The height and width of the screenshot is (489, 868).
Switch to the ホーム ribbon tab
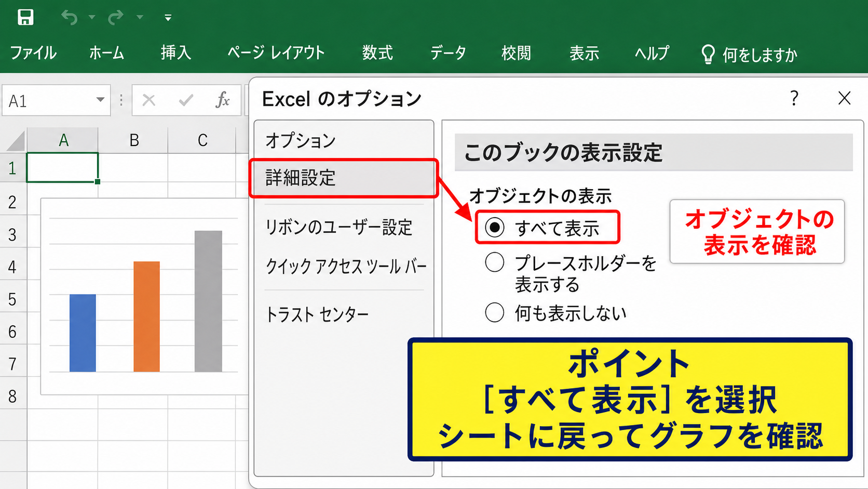point(106,52)
